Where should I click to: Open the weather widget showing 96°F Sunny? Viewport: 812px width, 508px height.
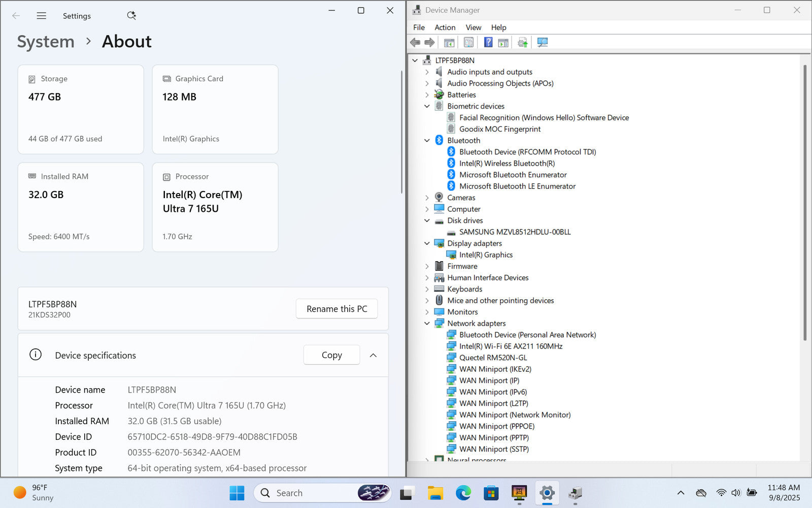pyautogui.click(x=33, y=493)
